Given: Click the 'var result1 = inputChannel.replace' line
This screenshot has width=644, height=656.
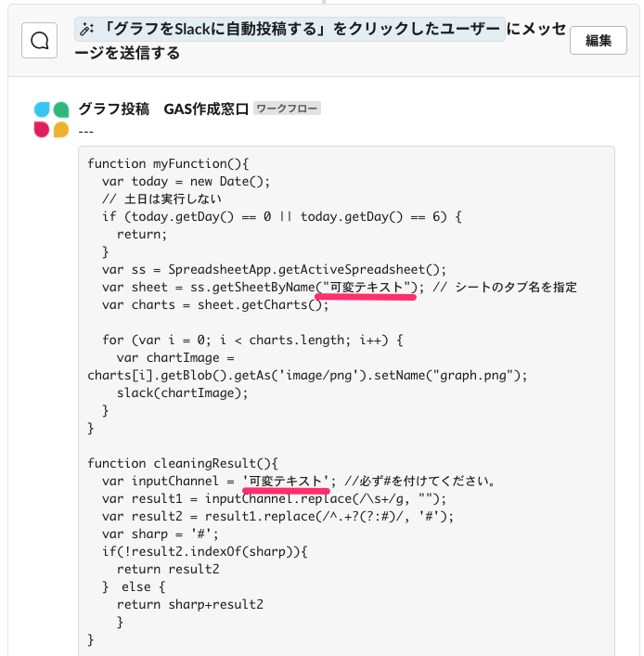Looking at the screenshot, I should pyautogui.click(x=274, y=499).
